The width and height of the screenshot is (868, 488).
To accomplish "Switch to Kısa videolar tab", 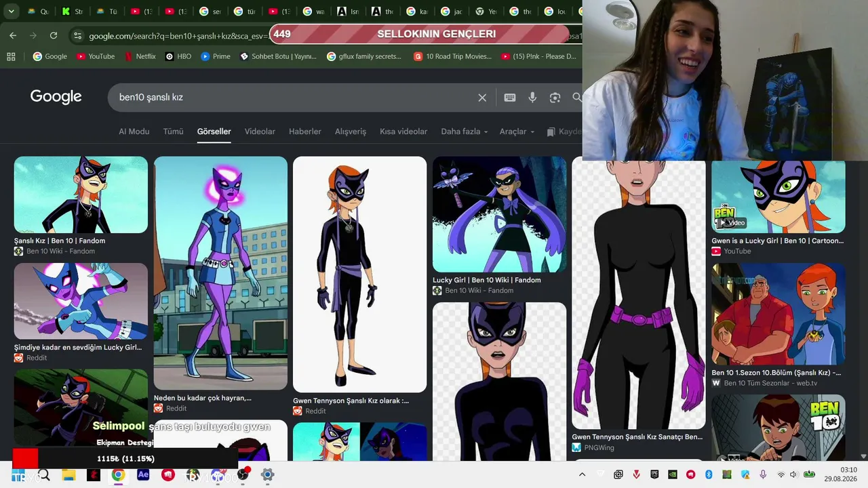I will [403, 131].
